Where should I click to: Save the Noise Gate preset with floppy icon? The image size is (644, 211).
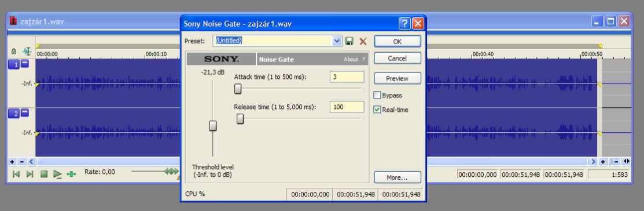[349, 41]
